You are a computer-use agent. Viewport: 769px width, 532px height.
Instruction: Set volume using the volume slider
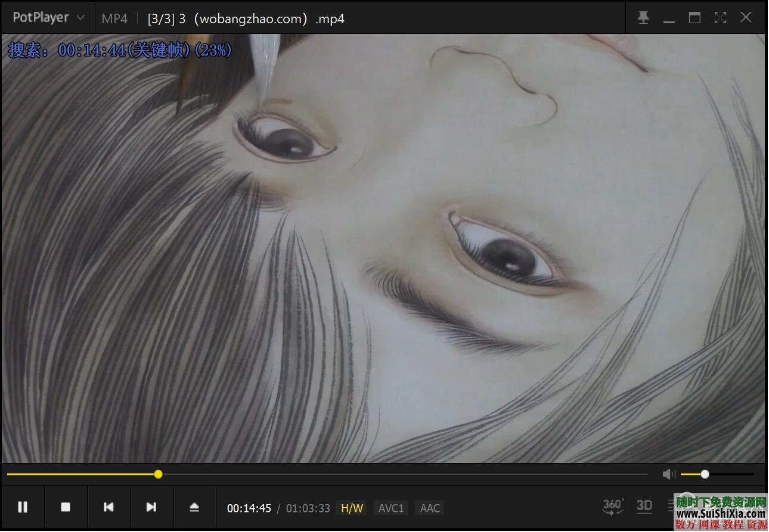point(717,474)
